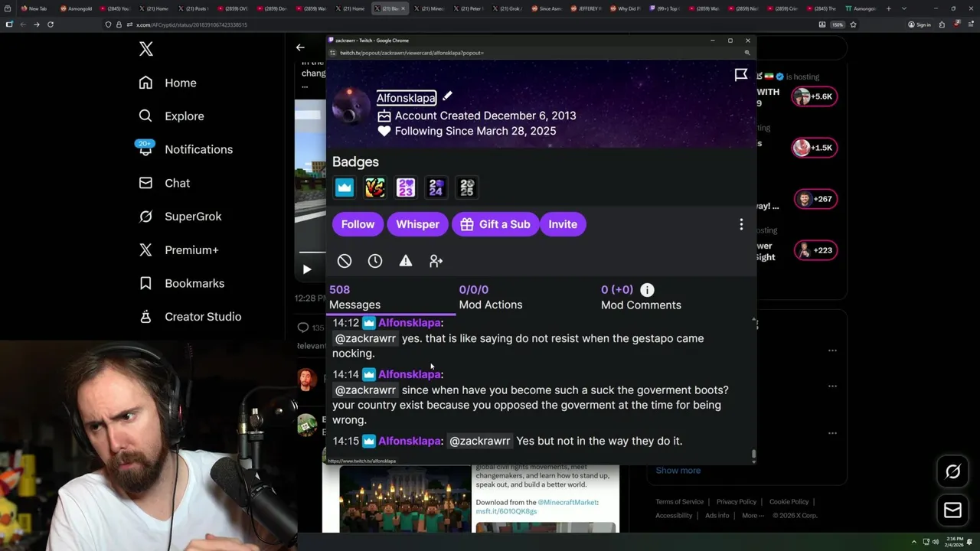Click the ban user icon
This screenshot has height=551, width=980.
tap(345, 261)
